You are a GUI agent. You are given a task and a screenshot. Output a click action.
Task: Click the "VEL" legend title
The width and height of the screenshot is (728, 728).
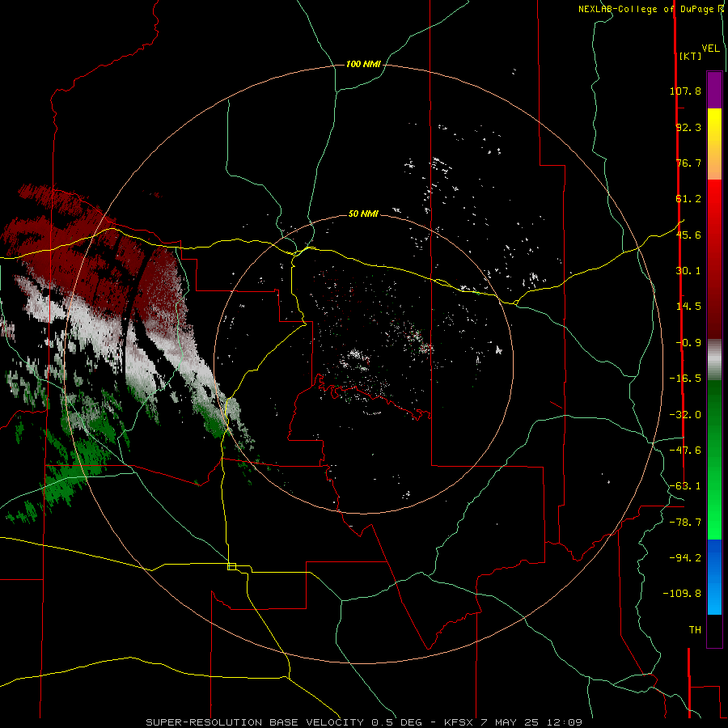pyautogui.click(x=710, y=49)
